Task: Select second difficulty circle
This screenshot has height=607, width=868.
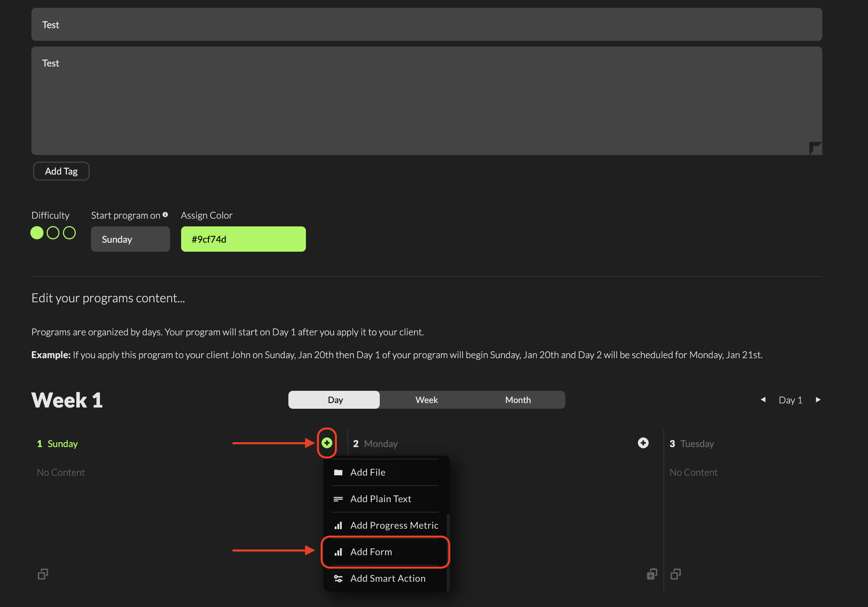Action: point(53,233)
